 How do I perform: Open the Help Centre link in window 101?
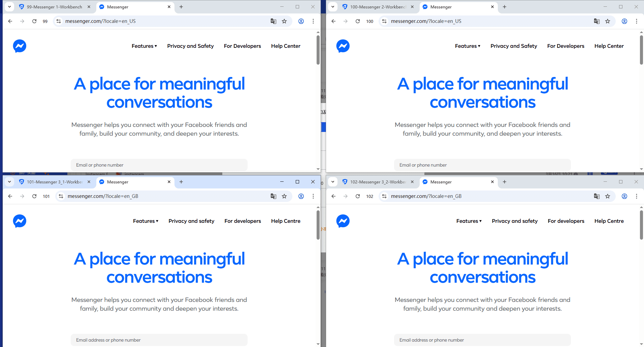point(286,221)
